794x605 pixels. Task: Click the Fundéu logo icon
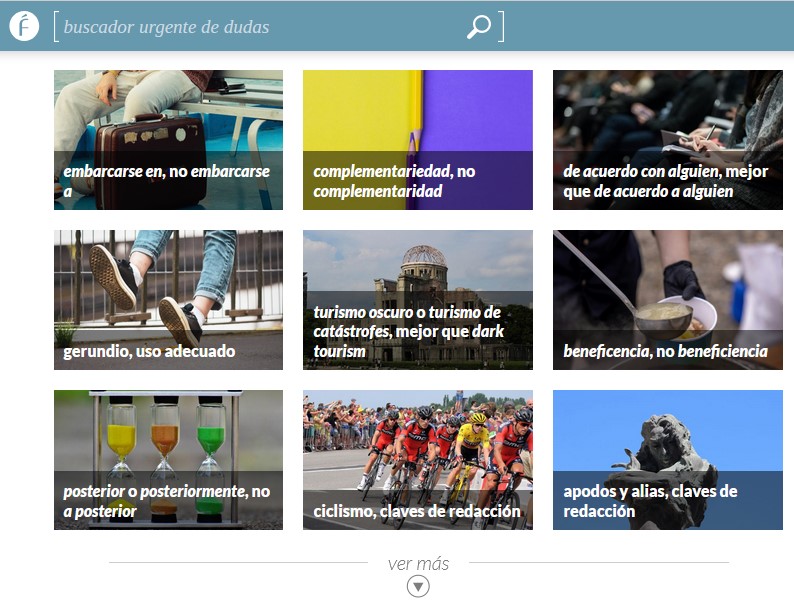pos(24,27)
